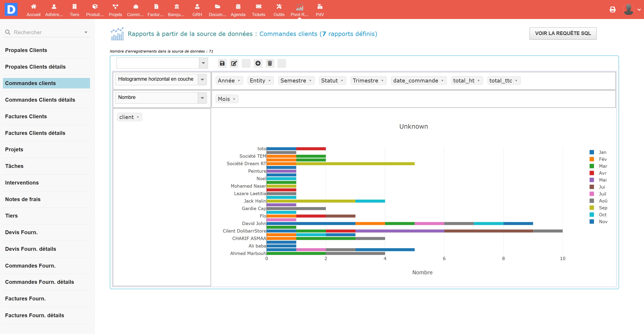Click the delete report trash icon

(270, 64)
